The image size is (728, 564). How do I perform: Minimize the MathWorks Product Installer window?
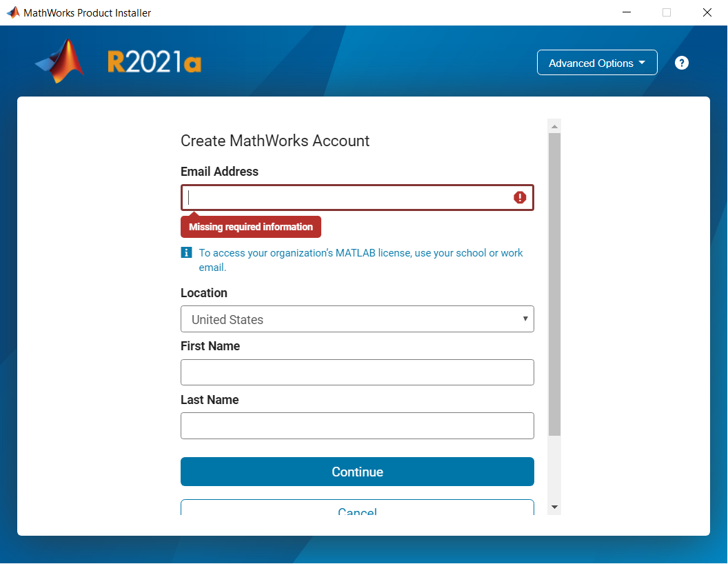click(x=627, y=12)
